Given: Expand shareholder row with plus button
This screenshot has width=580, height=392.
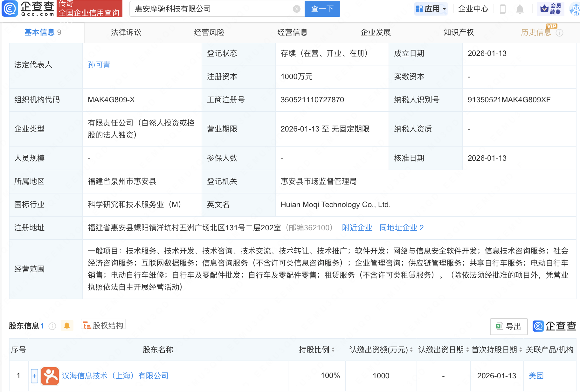Looking at the screenshot, I should click(34, 376).
